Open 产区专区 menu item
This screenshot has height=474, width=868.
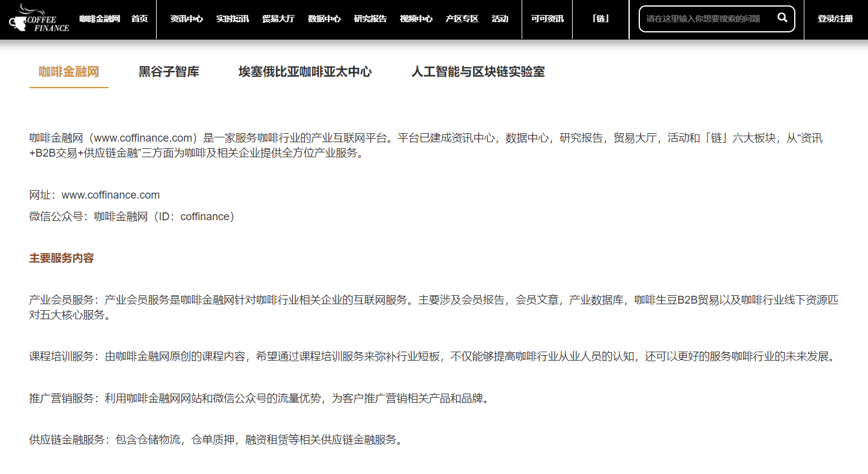point(462,19)
